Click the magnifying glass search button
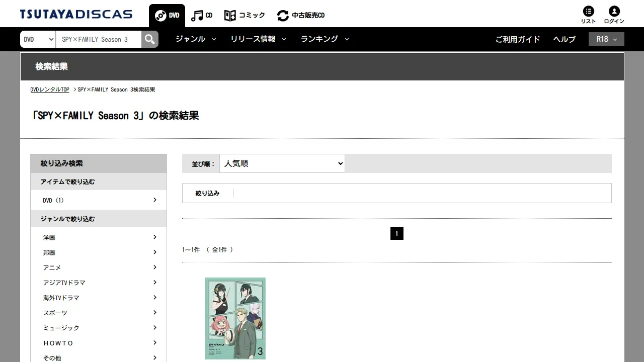The image size is (644, 362). point(149,39)
